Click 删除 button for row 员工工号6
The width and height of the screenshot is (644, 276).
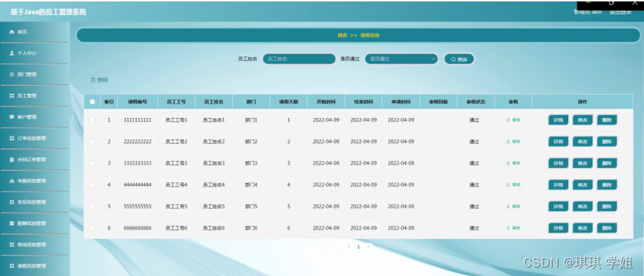point(607,228)
